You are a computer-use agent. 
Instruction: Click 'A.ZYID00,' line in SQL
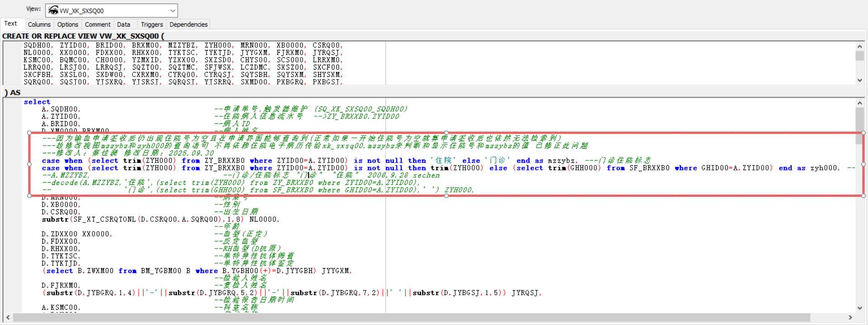click(x=61, y=116)
